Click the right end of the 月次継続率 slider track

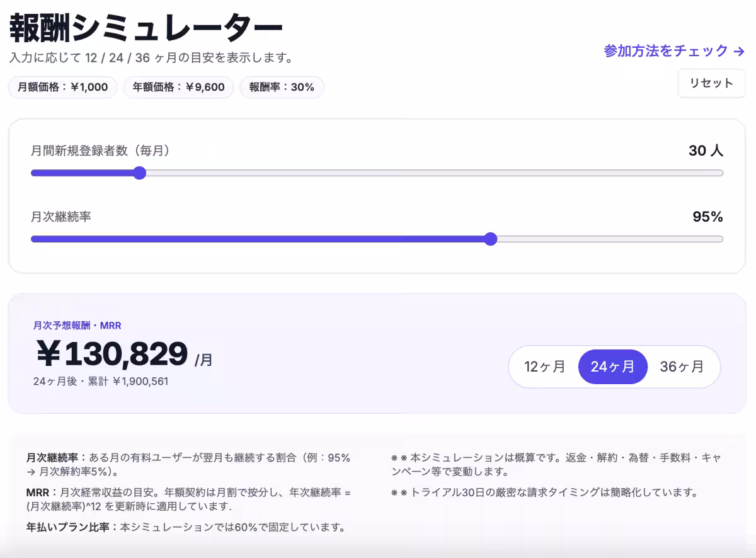point(720,239)
